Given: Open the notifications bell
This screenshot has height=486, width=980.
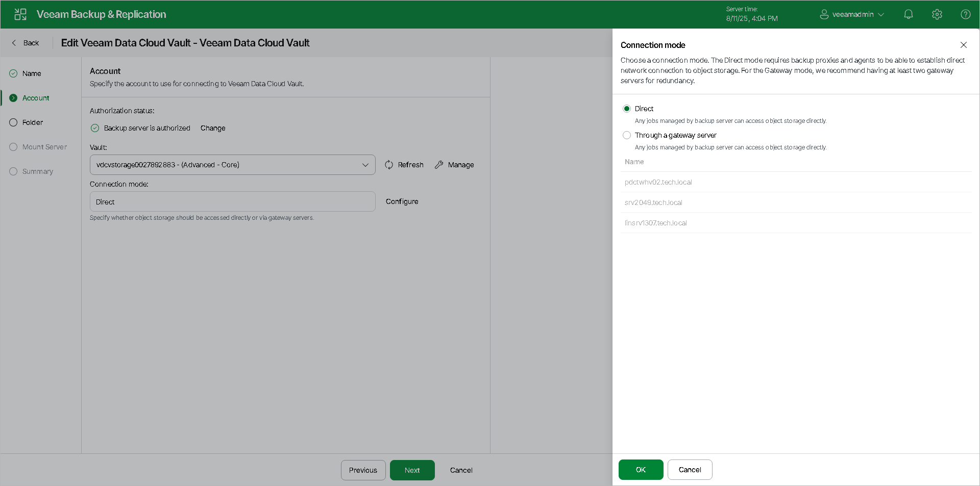Looking at the screenshot, I should (909, 14).
